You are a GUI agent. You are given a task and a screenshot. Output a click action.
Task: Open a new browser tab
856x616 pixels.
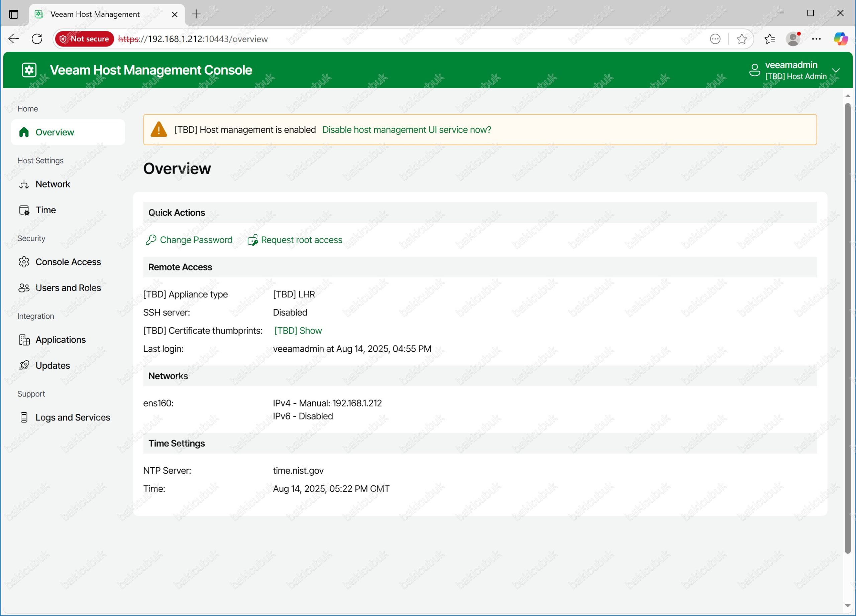(196, 14)
